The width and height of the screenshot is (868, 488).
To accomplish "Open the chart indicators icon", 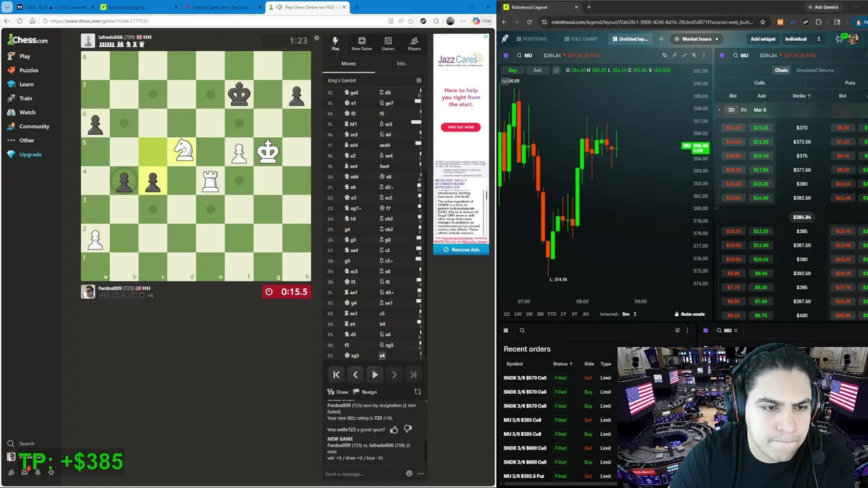I will [674, 55].
